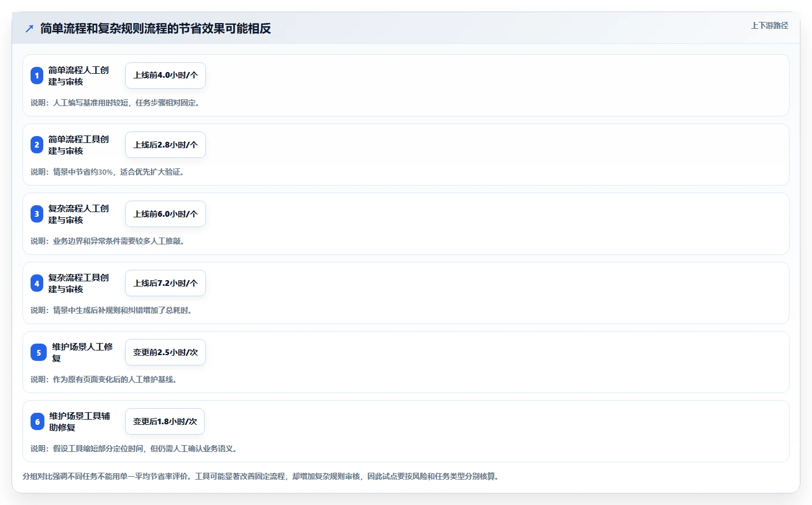The width and height of the screenshot is (812, 505).
Task: Click the 上线前4.0小时/个 value chip
Action: tap(166, 76)
